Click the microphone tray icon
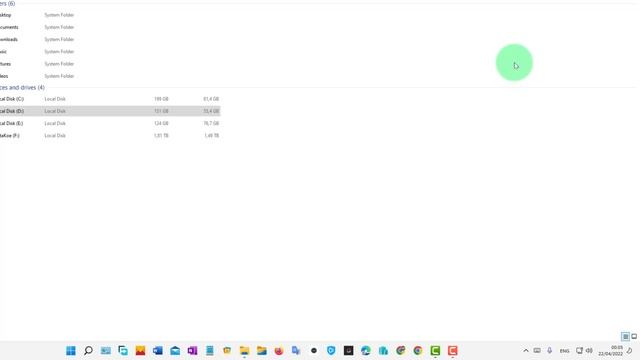 (x=549, y=351)
